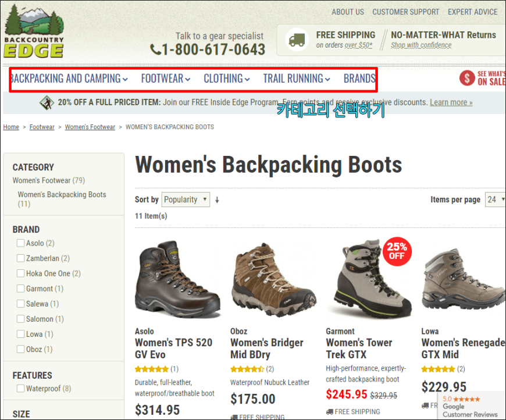Open Women's Tower Trek GTX title
This screenshot has height=420, width=506.
pos(359,348)
